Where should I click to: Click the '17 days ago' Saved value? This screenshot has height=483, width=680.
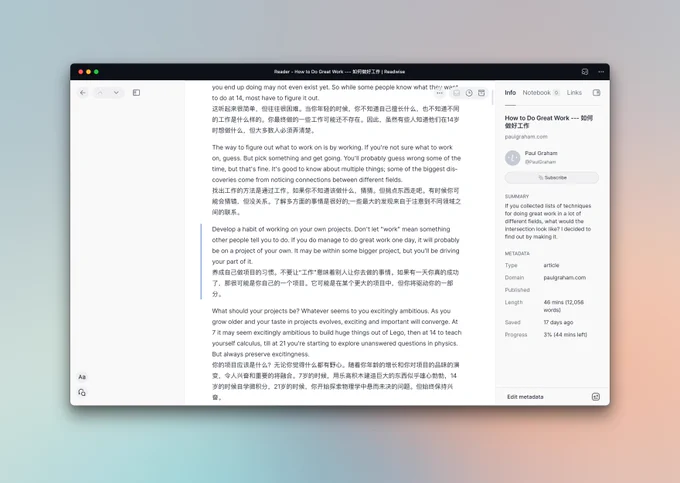click(558, 323)
